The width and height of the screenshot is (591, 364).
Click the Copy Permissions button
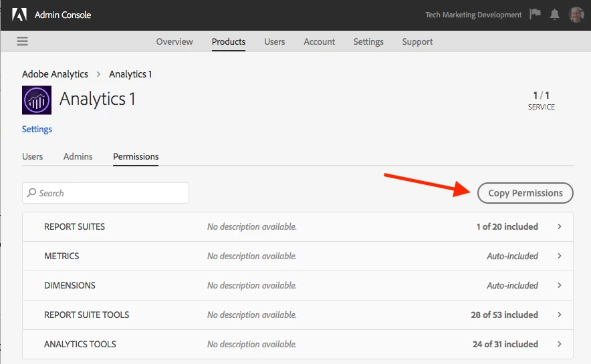point(525,193)
